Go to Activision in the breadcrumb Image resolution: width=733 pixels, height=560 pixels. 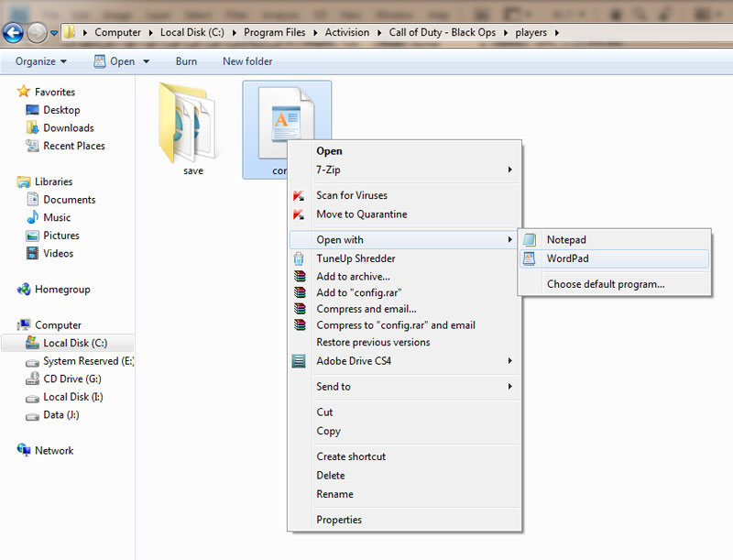tap(347, 32)
